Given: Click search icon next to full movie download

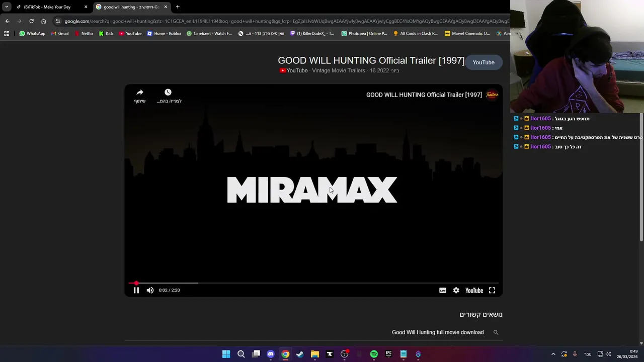Looking at the screenshot, I should (x=496, y=332).
